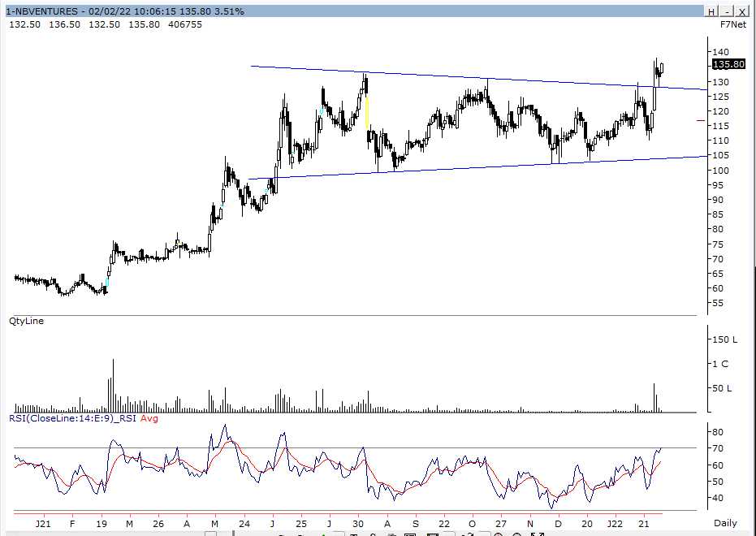Viewport: 756px width, 536px height.
Task: Click the D month label on the date axis
Action: [559, 524]
